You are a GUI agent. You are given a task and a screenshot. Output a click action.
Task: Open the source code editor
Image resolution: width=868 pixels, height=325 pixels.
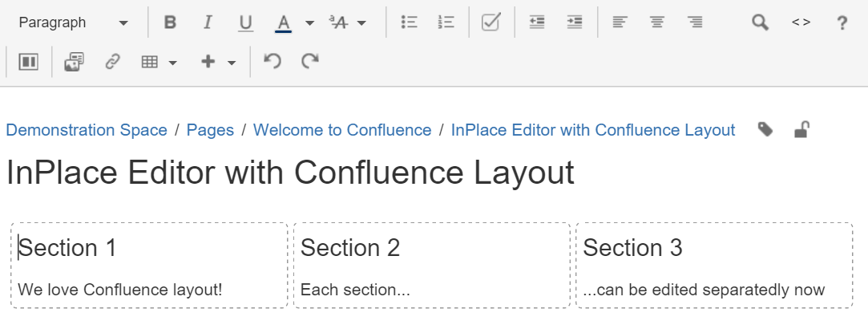pos(801,22)
